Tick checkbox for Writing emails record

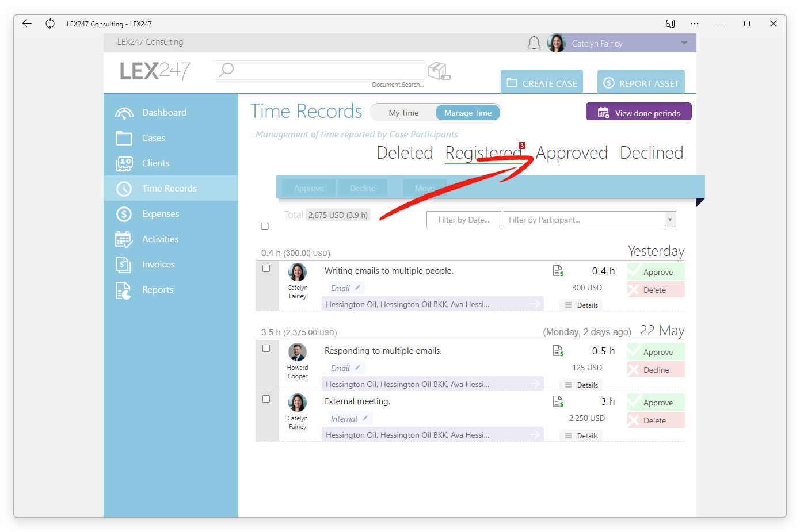click(266, 269)
